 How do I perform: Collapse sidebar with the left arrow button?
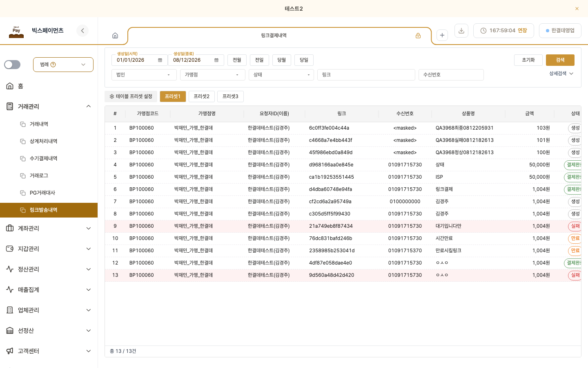click(82, 31)
